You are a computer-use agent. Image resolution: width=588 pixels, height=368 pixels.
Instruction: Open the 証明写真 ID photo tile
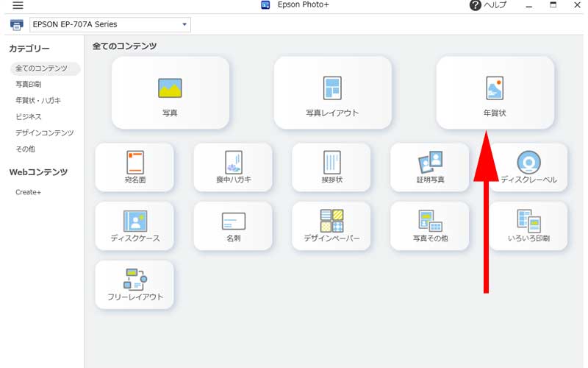coord(430,167)
